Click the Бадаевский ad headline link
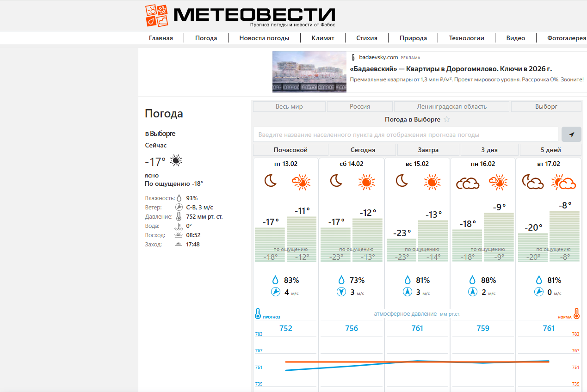The height and width of the screenshot is (392, 587). pos(451,69)
